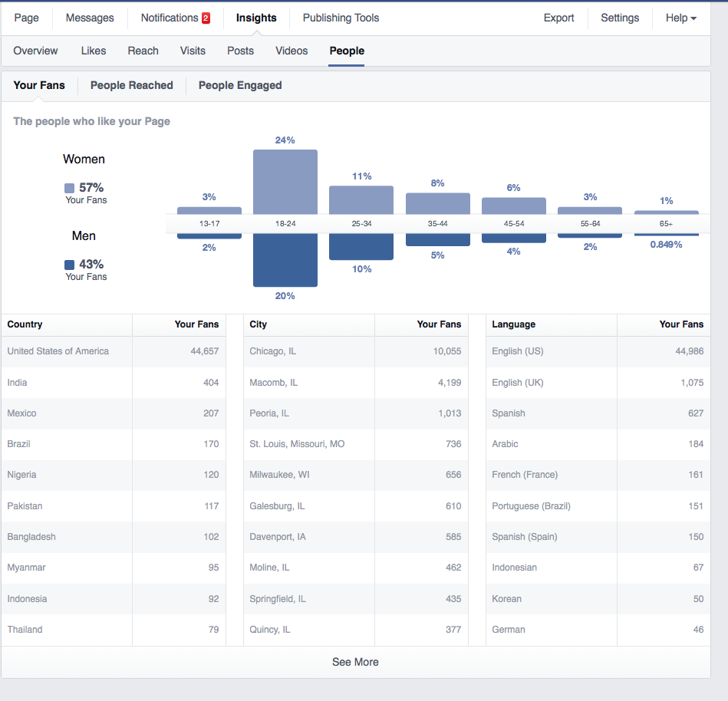Click the Men legend color swatch
This screenshot has height=701, width=728.
[x=70, y=265]
